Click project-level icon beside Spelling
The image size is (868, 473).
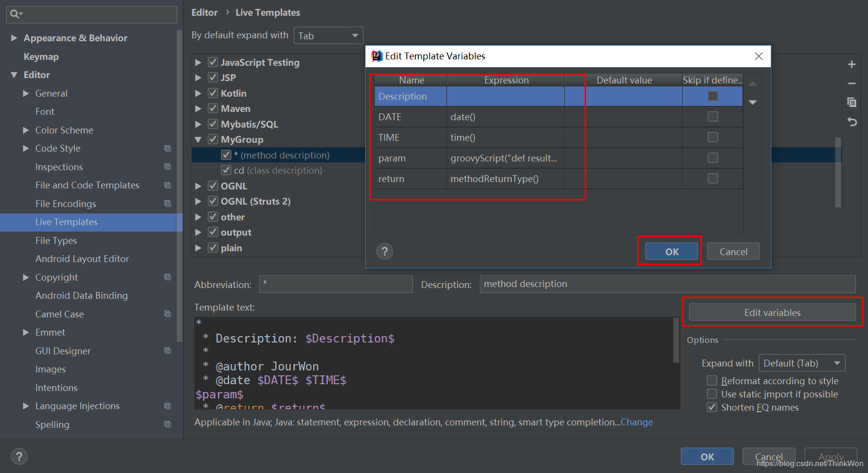[x=167, y=424]
